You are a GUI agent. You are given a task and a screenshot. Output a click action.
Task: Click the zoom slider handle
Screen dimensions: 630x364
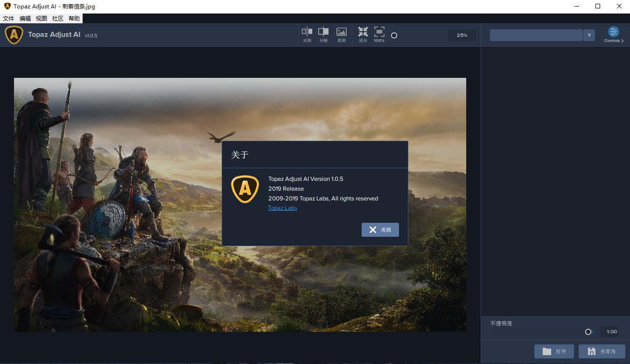(394, 35)
